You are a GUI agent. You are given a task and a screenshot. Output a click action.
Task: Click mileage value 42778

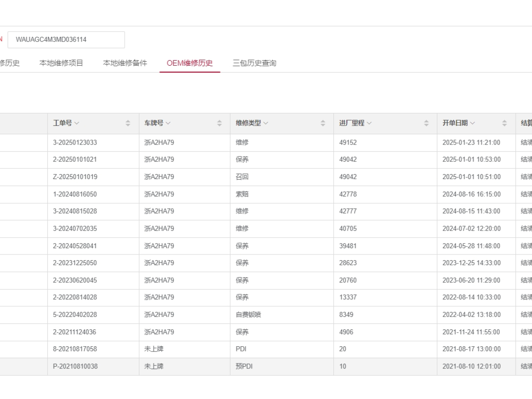[348, 194]
